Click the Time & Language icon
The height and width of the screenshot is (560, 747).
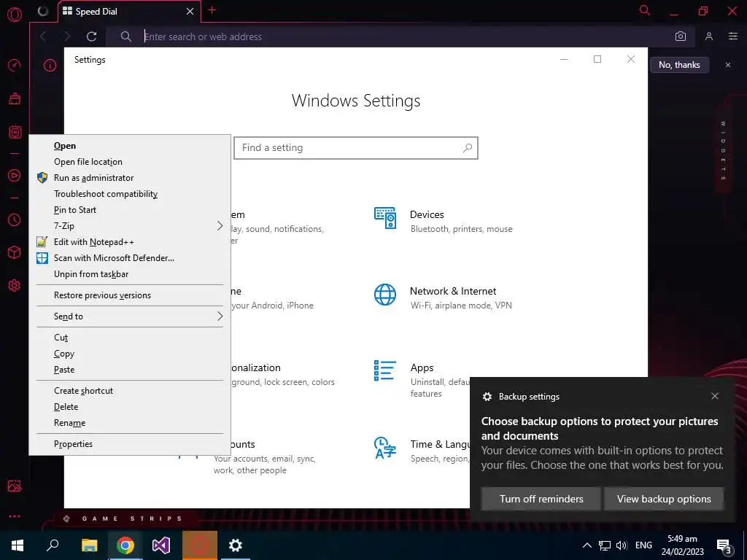tap(385, 447)
